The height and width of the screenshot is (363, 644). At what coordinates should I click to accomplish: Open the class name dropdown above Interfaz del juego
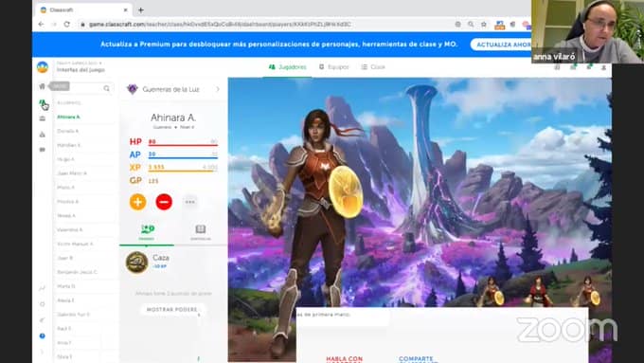click(x=80, y=63)
